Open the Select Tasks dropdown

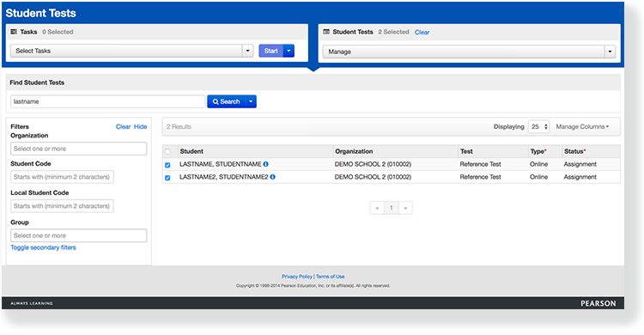point(131,51)
